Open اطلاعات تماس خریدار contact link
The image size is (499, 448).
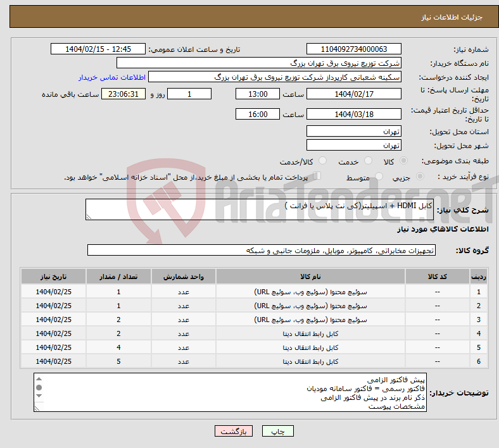point(112,77)
